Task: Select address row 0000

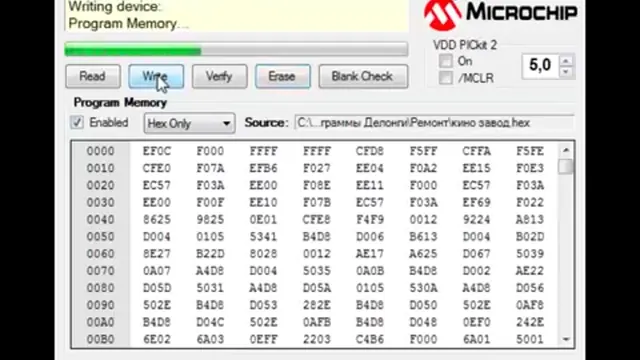Action: coord(100,151)
